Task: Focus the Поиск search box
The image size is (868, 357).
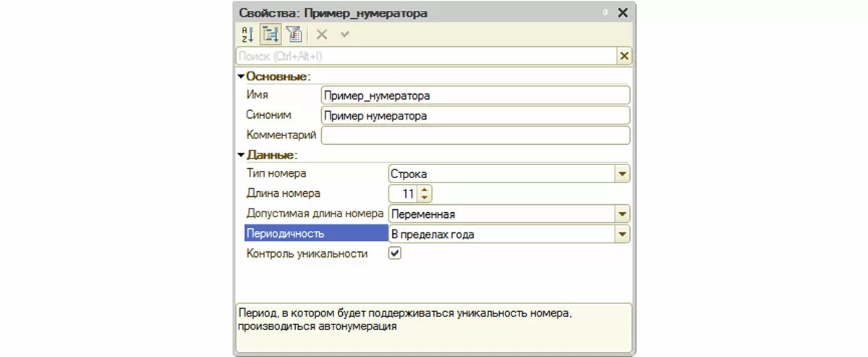Action: point(425,56)
